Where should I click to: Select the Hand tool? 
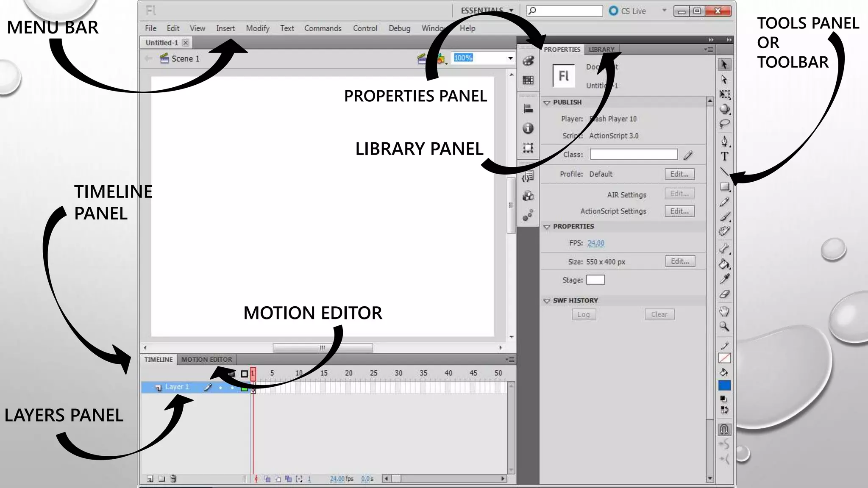tap(724, 311)
